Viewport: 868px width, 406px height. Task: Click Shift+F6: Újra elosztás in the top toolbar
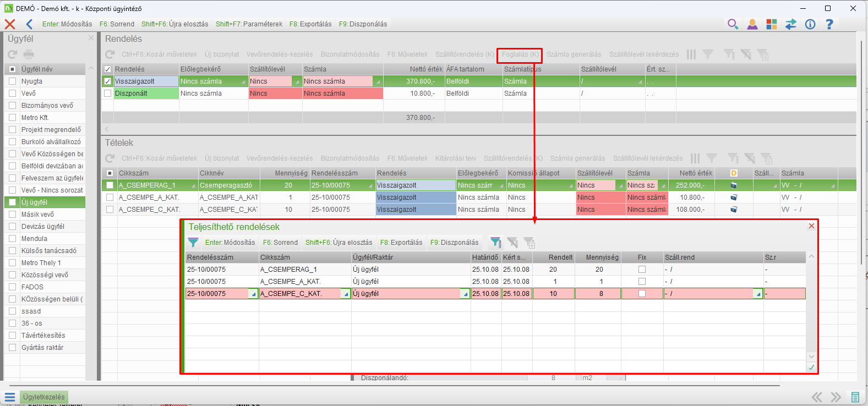[x=175, y=24]
